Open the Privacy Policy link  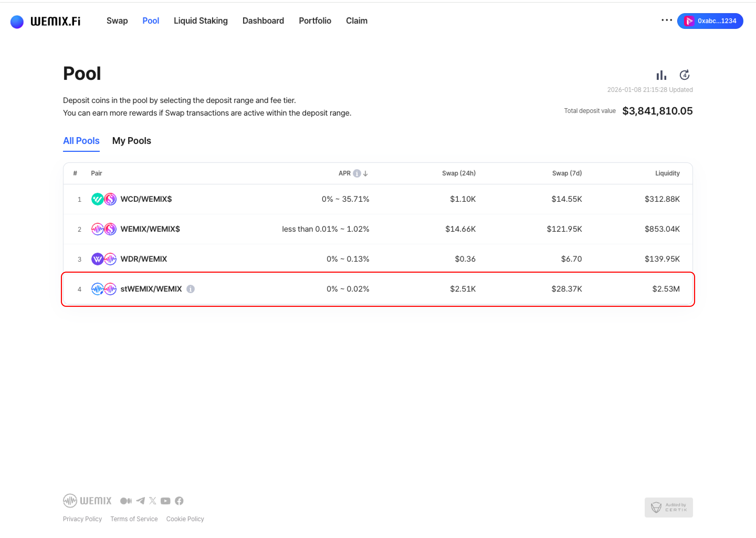(x=82, y=519)
